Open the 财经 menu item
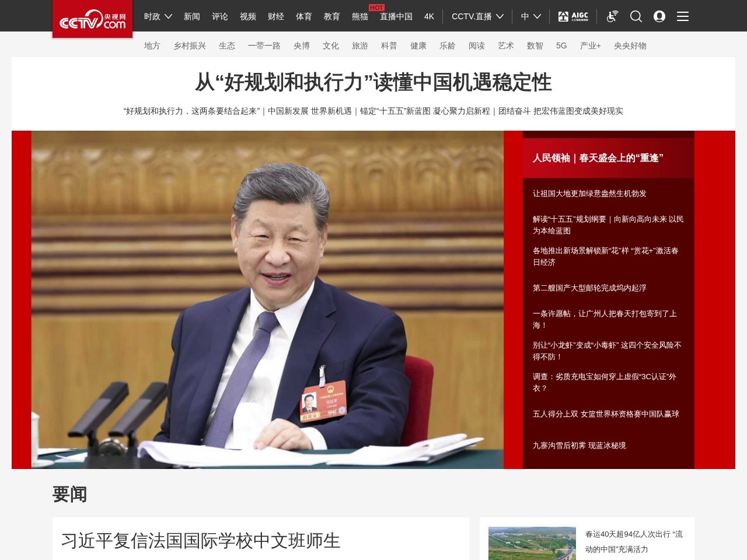Viewport: 747px width, 560px height. (x=276, y=16)
